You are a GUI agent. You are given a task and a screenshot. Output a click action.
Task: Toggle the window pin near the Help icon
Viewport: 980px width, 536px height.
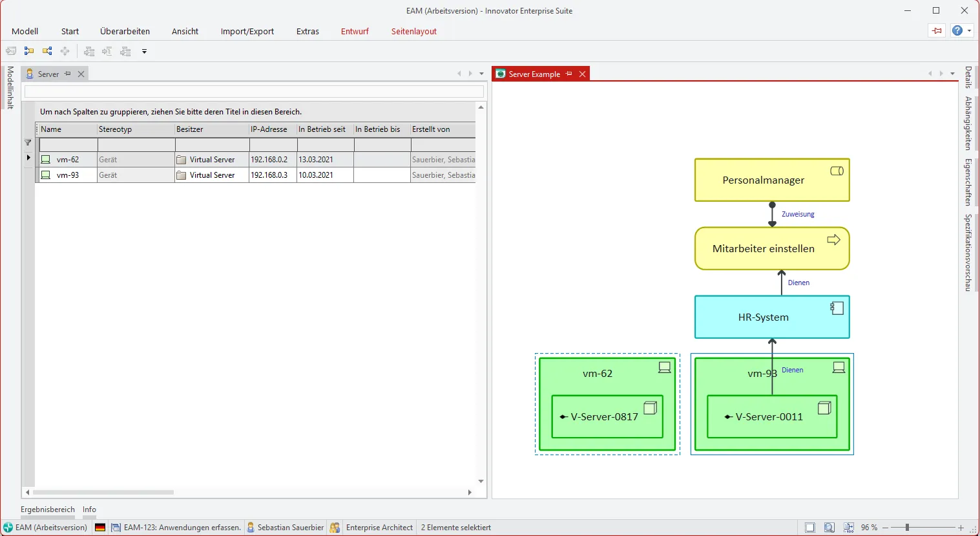click(x=937, y=30)
